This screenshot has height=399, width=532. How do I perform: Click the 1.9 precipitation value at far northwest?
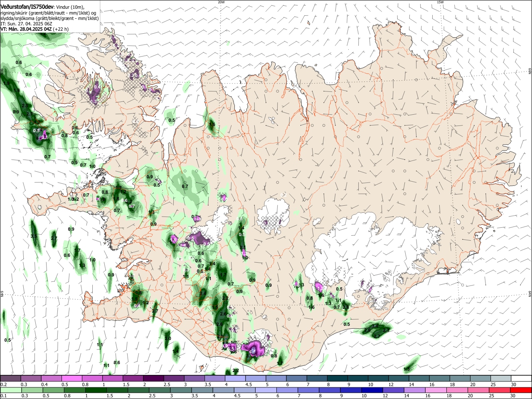tap(6, 83)
